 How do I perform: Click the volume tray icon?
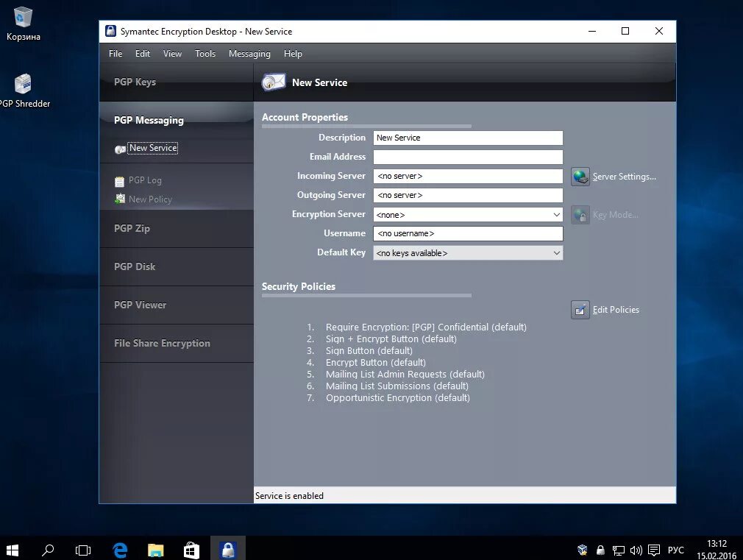636,550
